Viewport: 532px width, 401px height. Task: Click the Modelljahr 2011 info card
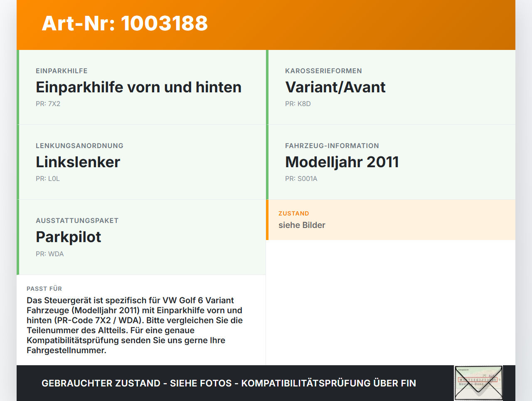391,162
